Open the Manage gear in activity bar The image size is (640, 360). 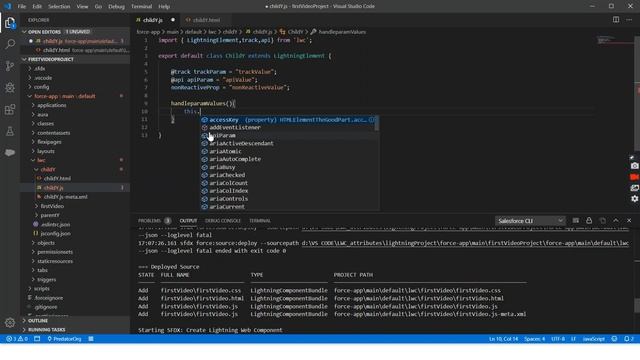pos(10,323)
